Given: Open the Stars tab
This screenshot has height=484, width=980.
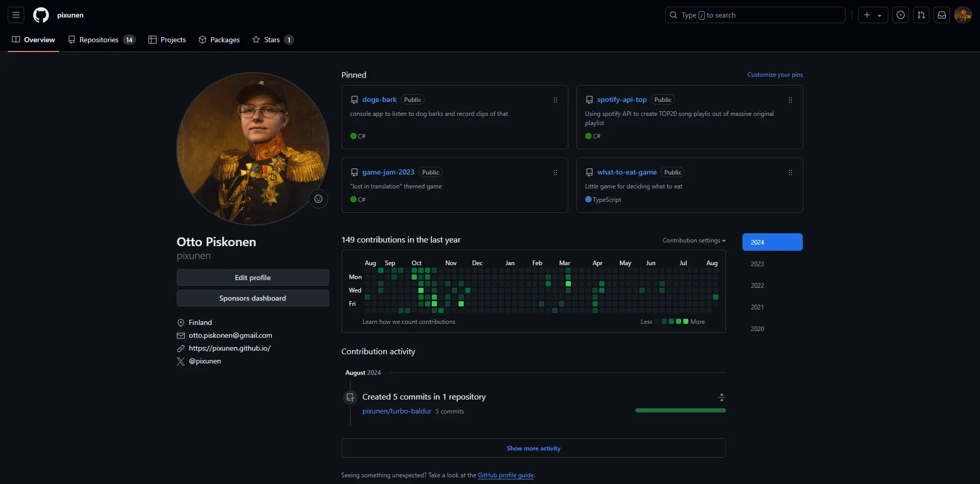Looking at the screenshot, I should pyautogui.click(x=273, y=40).
